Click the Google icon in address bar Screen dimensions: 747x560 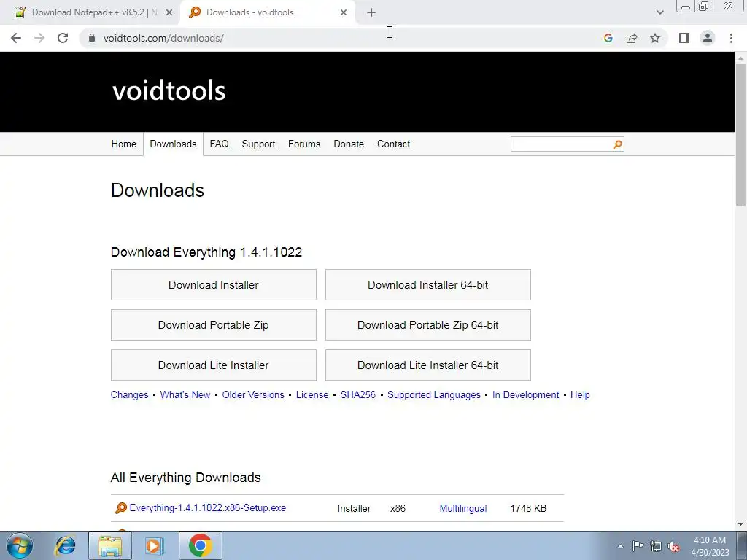coord(608,38)
